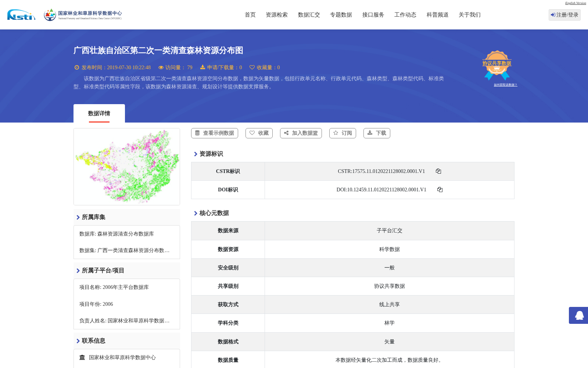Click the eye icon beside 访问量

161,67
